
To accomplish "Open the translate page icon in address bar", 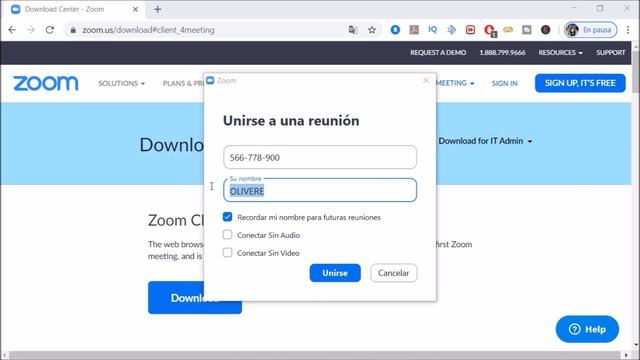I will [x=353, y=30].
